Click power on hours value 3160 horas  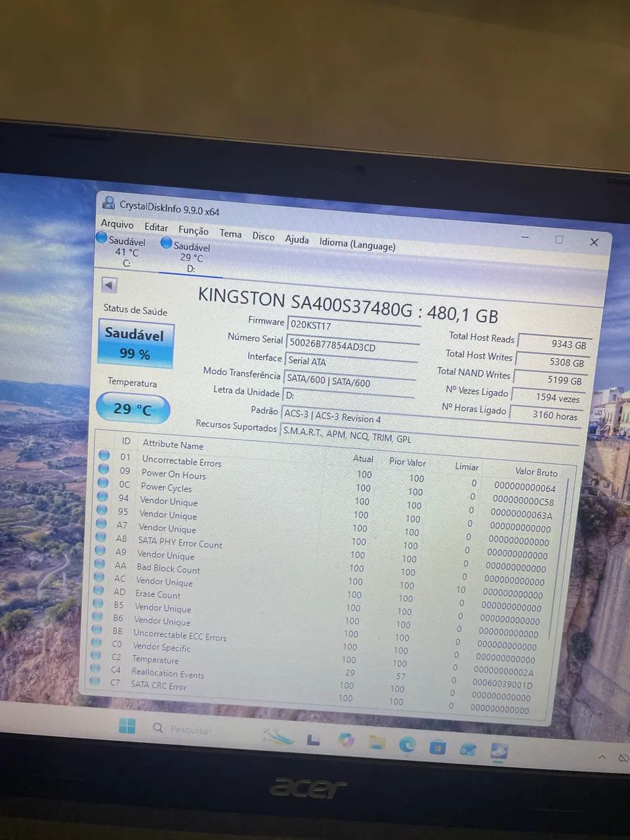coord(545,415)
